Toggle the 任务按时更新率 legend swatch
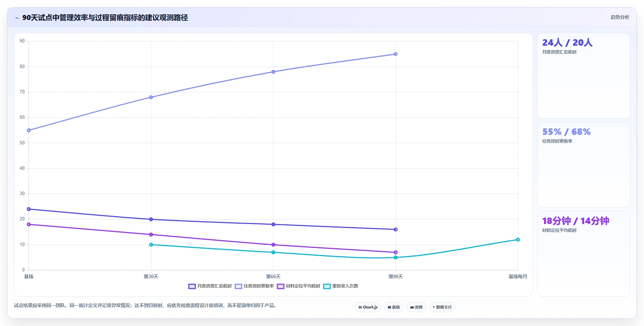The height and width of the screenshot is (326, 644). pyautogui.click(x=238, y=286)
